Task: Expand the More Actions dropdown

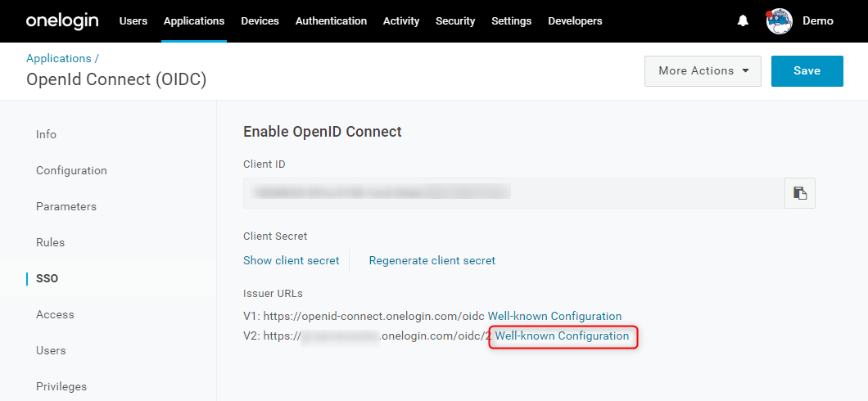Action: 703,71
